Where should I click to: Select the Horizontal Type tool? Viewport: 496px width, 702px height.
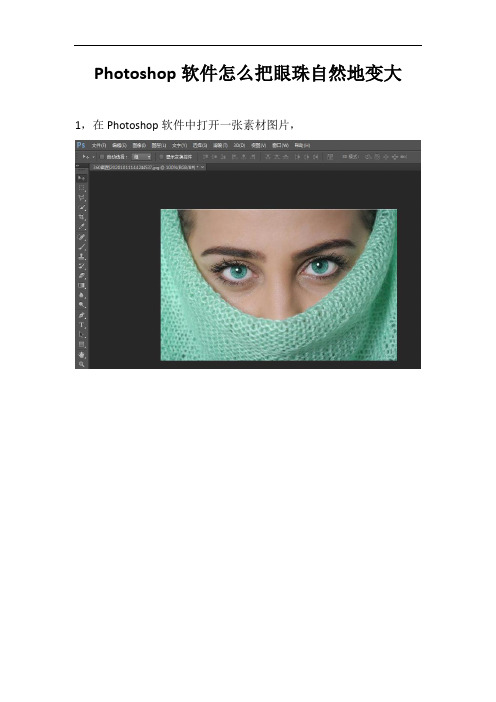pyautogui.click(x=81, y=325)
